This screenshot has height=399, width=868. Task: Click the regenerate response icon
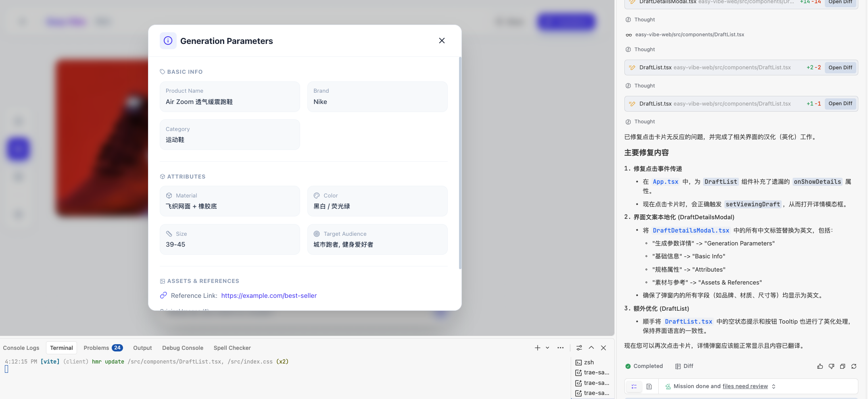(854, 366)
